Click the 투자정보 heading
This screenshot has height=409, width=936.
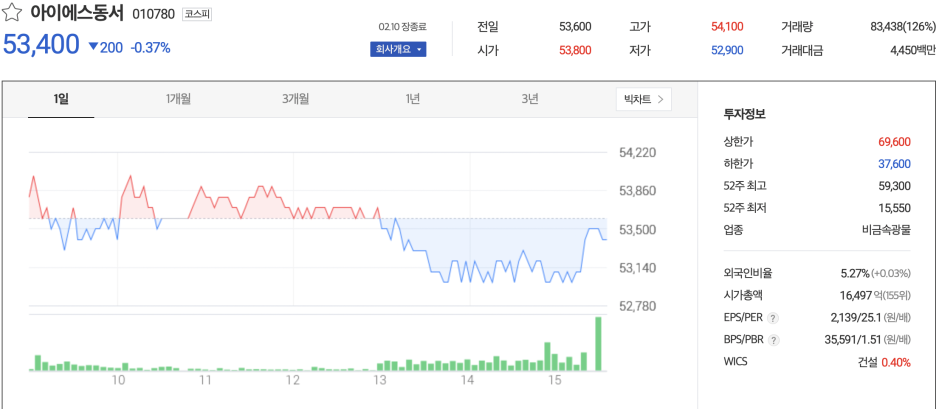click(x=744, y=114)
